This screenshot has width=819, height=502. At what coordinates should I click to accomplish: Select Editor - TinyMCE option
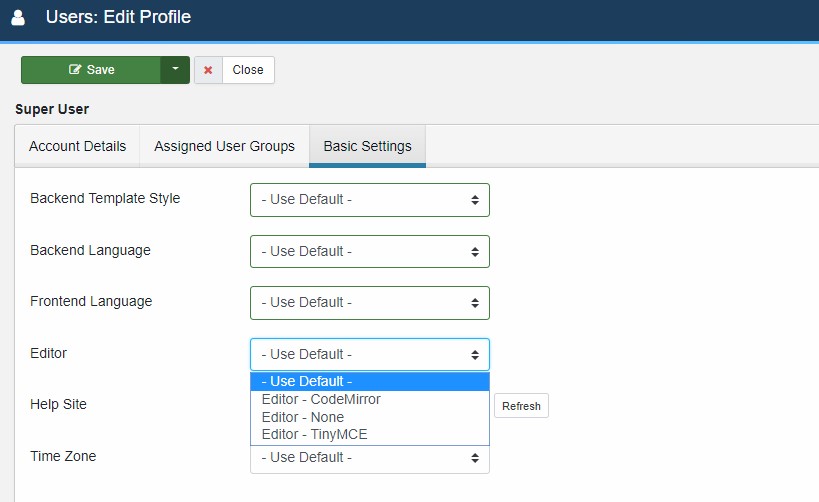click(x=370, y=435)
